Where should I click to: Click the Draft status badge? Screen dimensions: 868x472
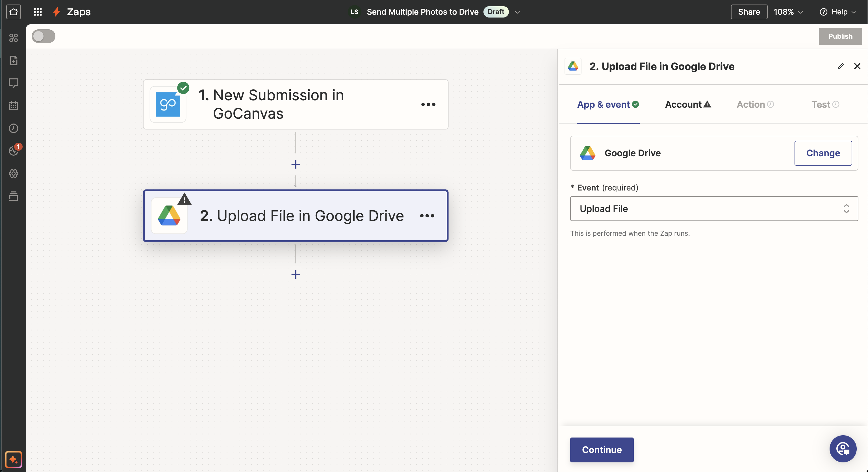496,12
